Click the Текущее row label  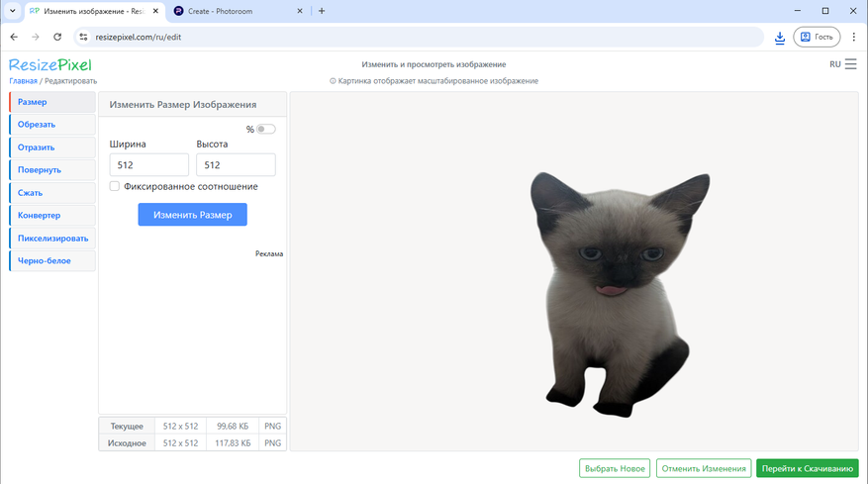pos(127,427)
